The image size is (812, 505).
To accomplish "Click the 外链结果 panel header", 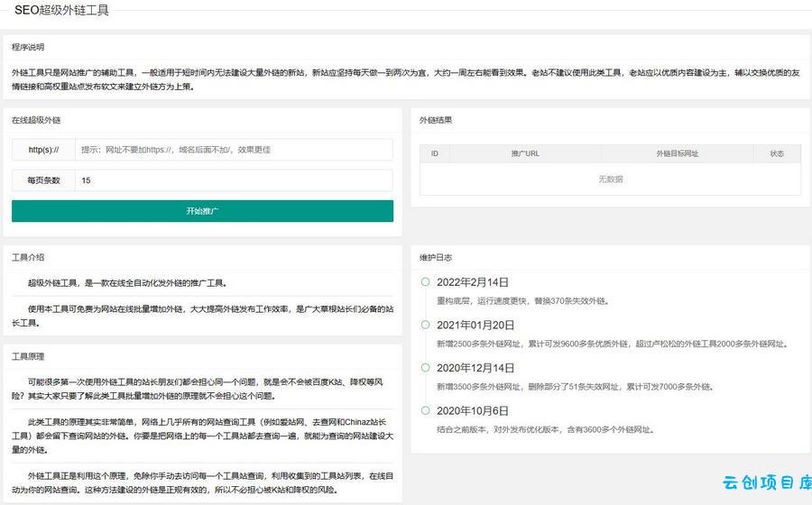I will tap(436, 120).
